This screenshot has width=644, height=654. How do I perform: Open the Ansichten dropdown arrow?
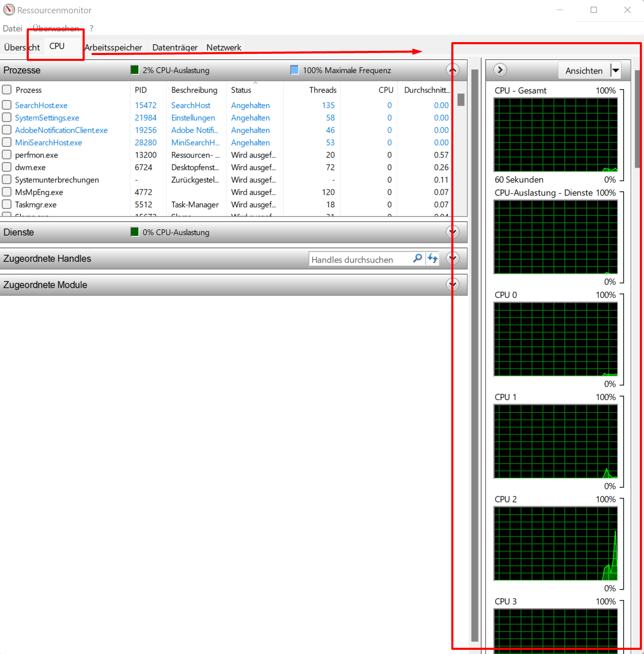616,70
